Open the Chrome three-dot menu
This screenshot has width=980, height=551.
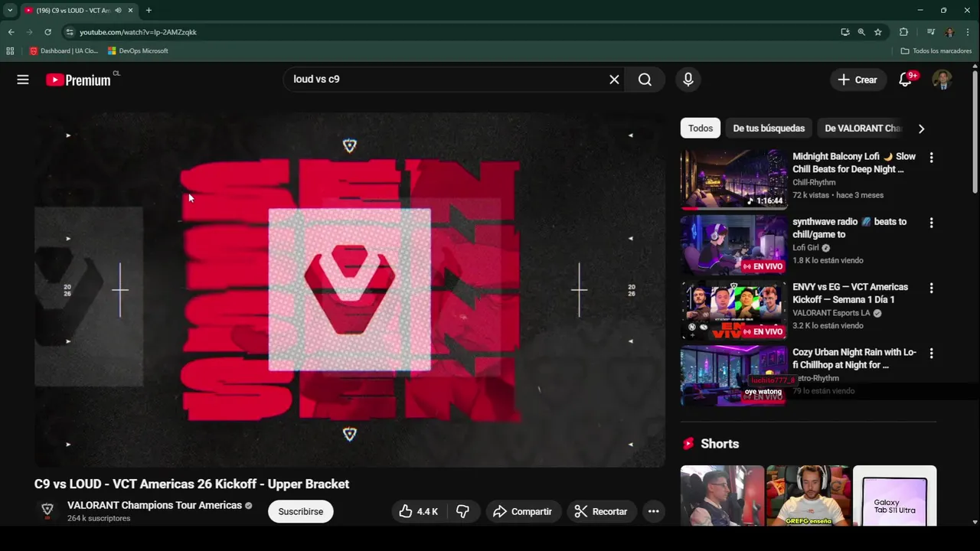(968, 32)
